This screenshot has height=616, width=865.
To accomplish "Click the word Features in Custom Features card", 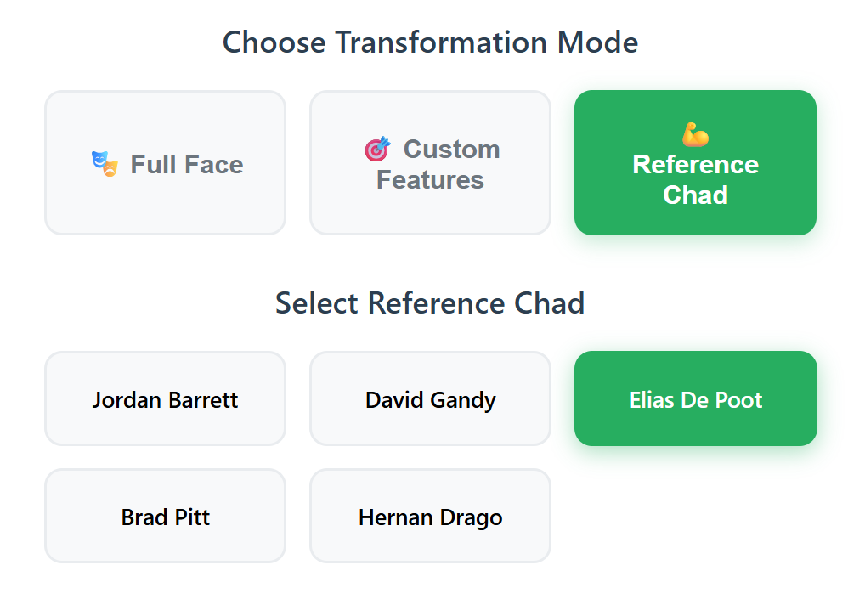I will point(430,180).
